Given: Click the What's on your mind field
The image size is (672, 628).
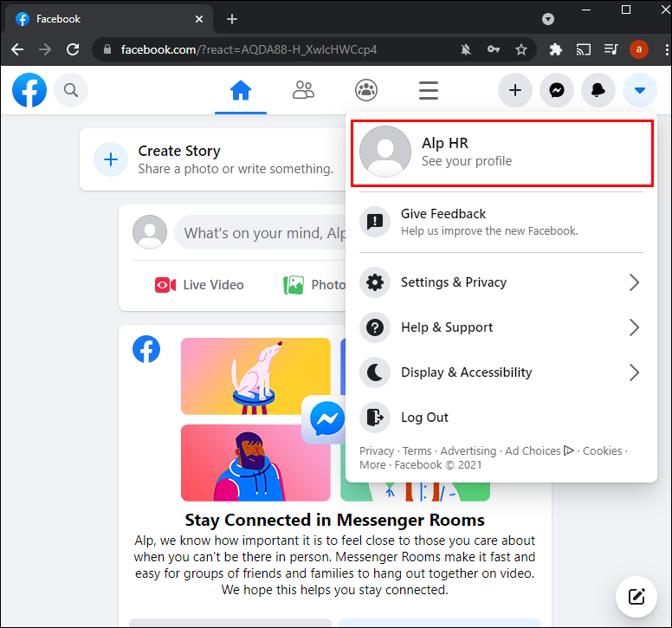Looking at the screenshot, I should 260,233.
